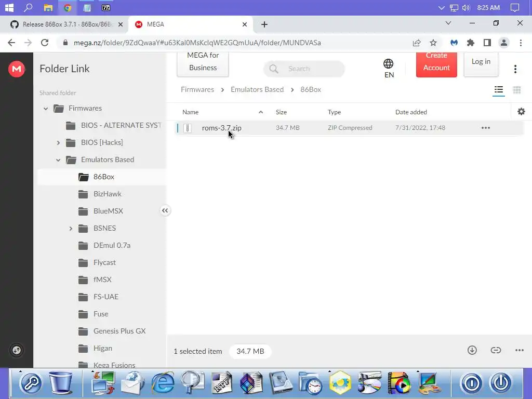Screen dimensions: 532x399
Task: Open the MEGA browser extension icon
Action: 454,43
